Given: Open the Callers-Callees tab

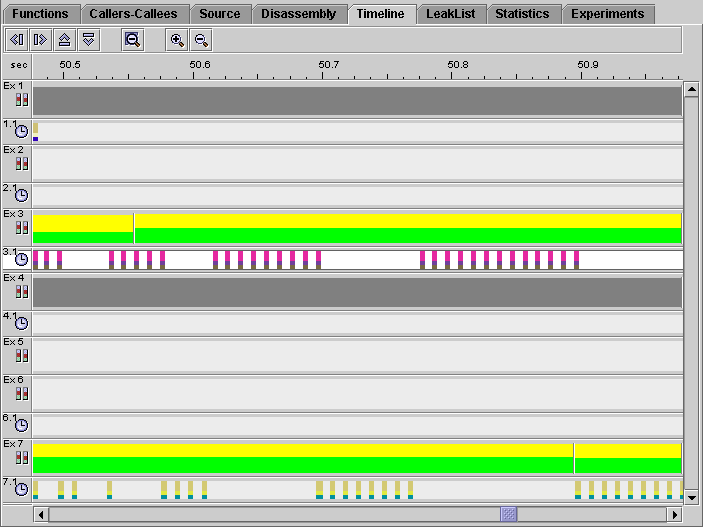Looking at the screenshot, I should click(x=133, y=14).
